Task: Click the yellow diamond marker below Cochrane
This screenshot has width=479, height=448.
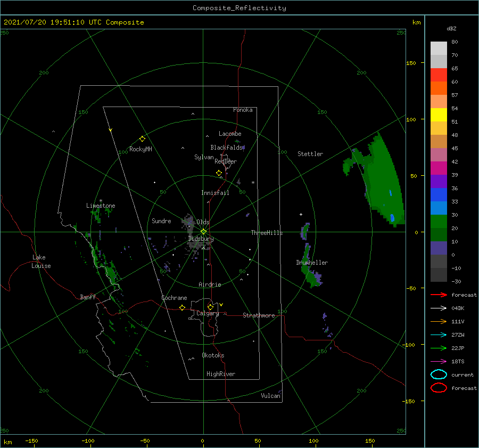Action: click(183, 307)
